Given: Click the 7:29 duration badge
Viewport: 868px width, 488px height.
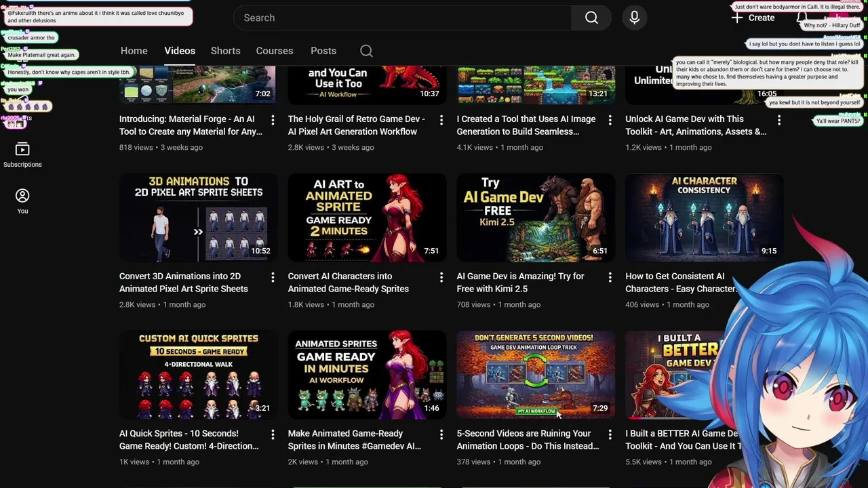Looking at the screenshot, I should click(x=599, y=408).
